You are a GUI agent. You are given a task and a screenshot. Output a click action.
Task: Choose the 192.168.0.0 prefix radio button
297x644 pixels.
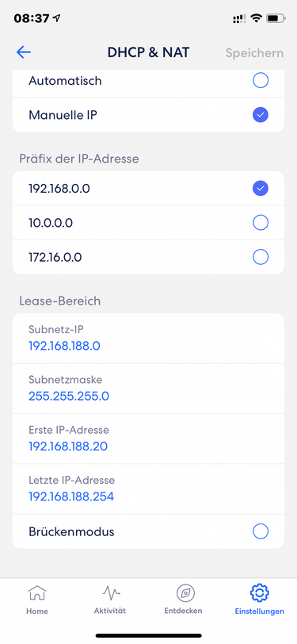(x=261, y=188)
